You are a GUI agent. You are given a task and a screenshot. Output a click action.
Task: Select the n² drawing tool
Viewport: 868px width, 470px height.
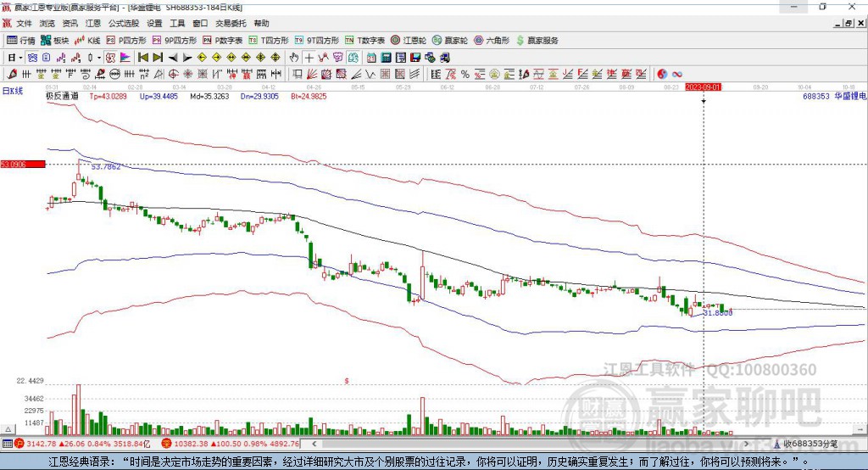(x=144, y=74)
